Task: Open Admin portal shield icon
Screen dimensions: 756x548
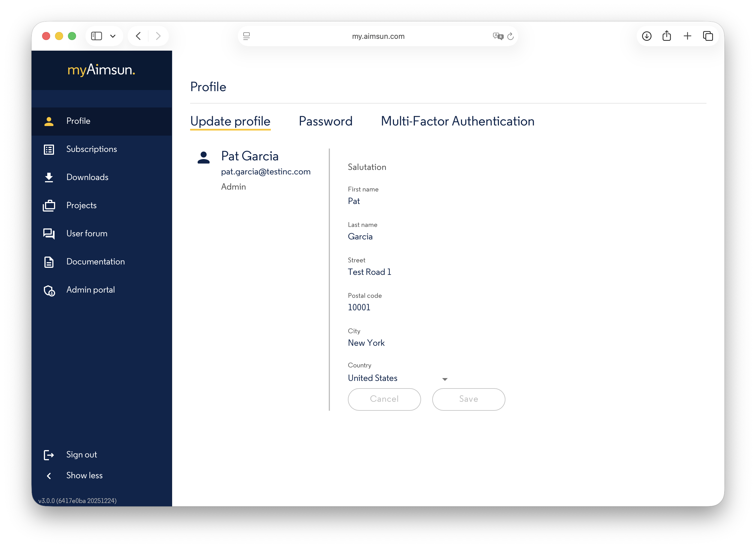Action: click(49, 290)
